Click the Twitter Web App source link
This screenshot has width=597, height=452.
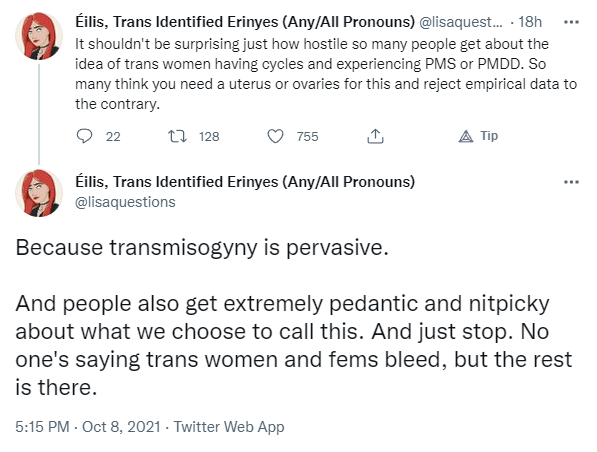pos(229,427)
